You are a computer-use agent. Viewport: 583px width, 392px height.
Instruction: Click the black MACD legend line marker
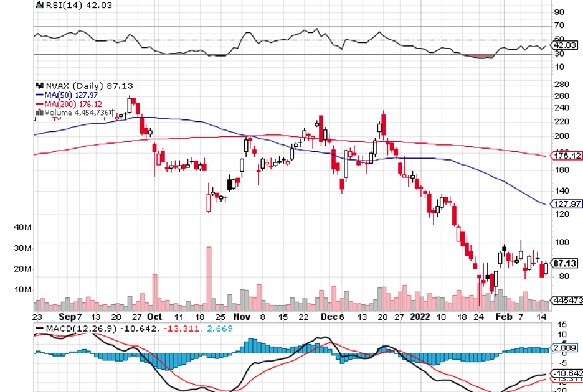pyautogui.click(x=40, y=329)
